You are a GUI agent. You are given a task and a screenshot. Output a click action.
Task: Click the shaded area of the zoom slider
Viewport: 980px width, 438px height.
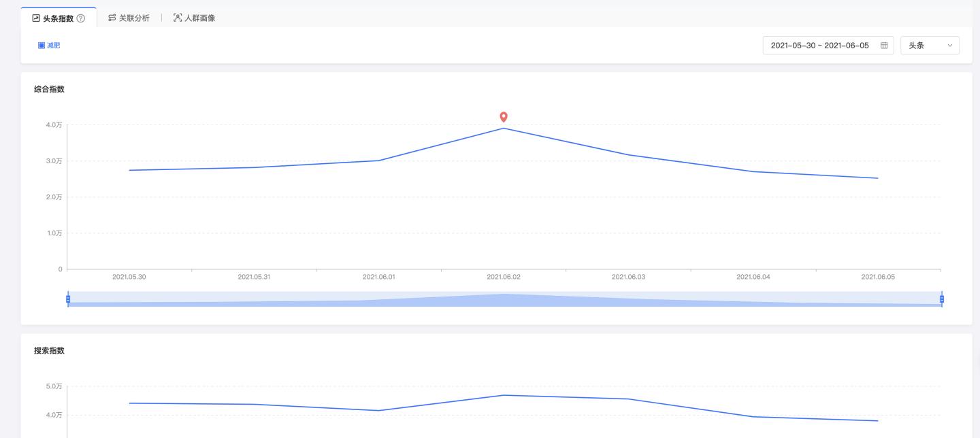tap(504, 300)
